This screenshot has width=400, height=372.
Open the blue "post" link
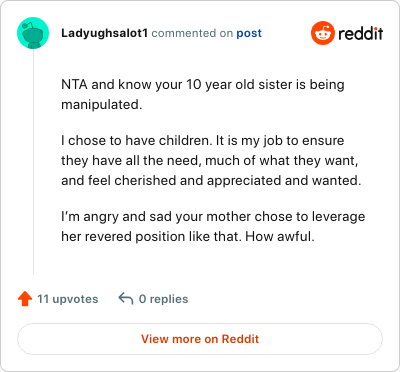pos(249,33)
